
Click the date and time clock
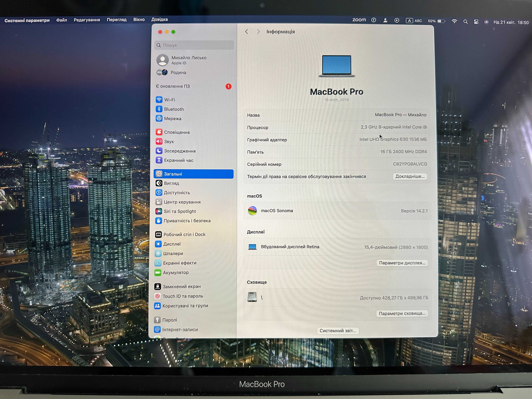pos(511,22)
